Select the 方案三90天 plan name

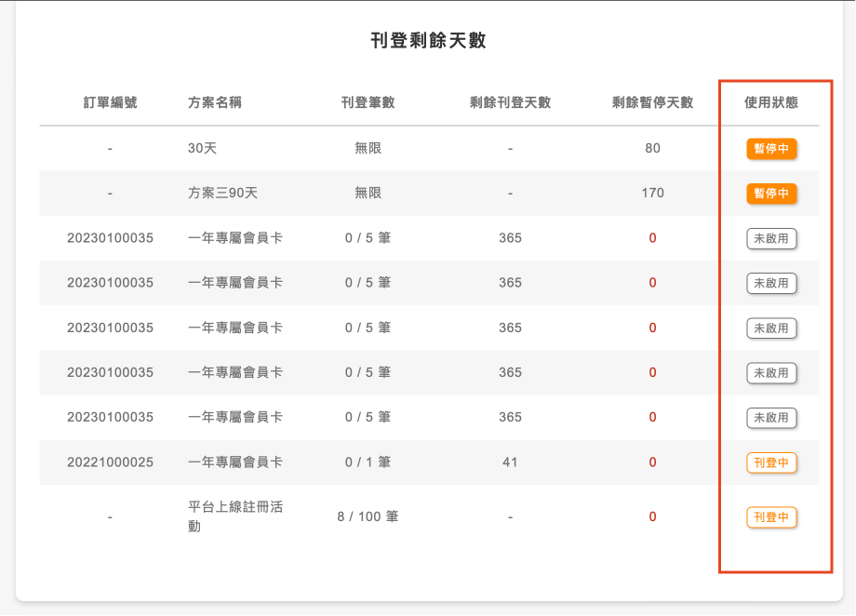222,194
